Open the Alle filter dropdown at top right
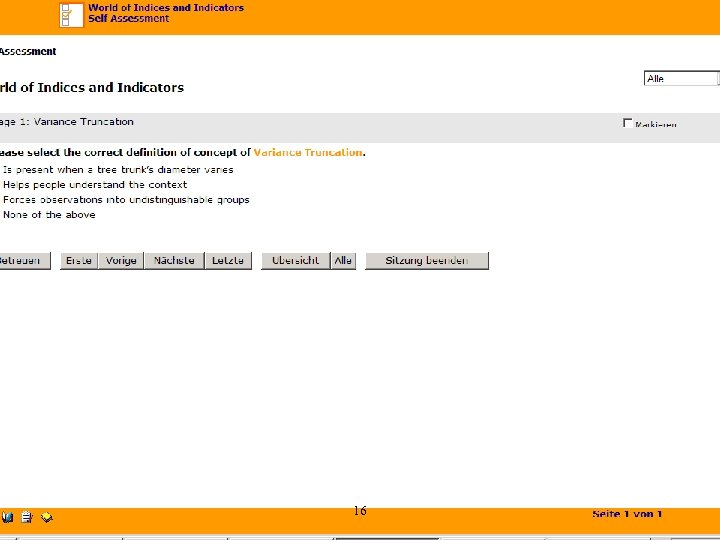Image resolution: width=720 pixels, height=540 pixels. [681, 79]
